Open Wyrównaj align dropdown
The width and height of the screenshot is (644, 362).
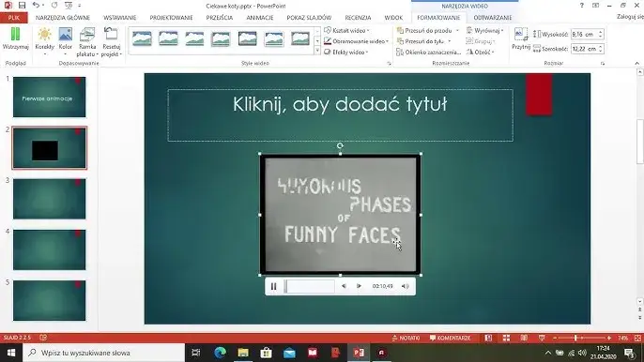point(485,30)
